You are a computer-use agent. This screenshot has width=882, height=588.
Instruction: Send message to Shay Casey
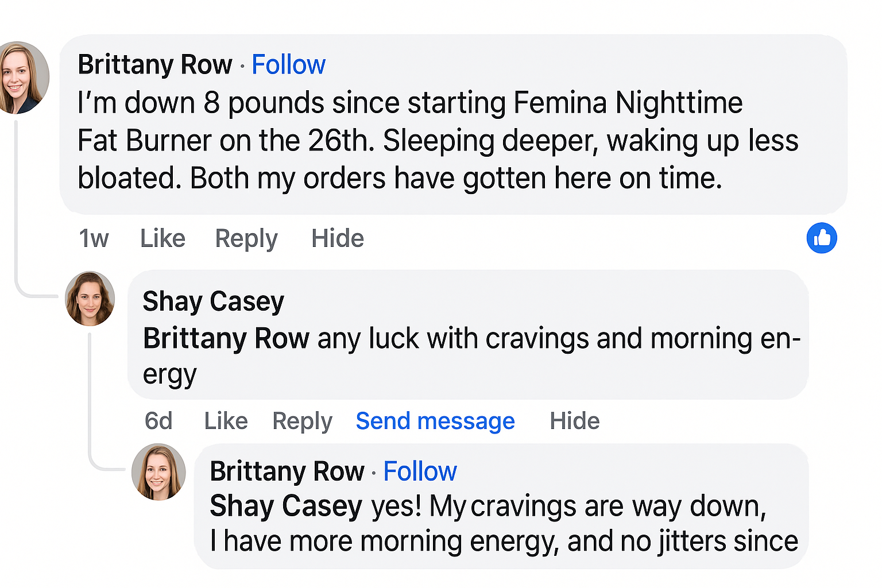(435, 421)
